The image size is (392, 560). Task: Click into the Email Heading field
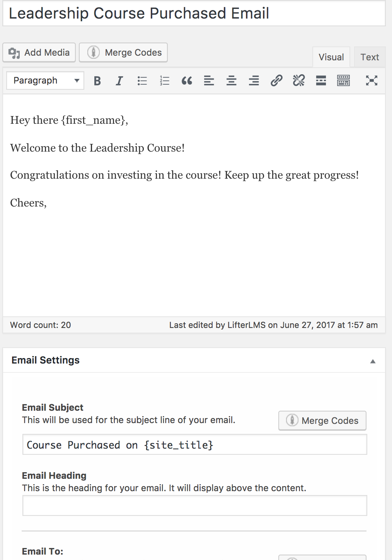(194, 505)
